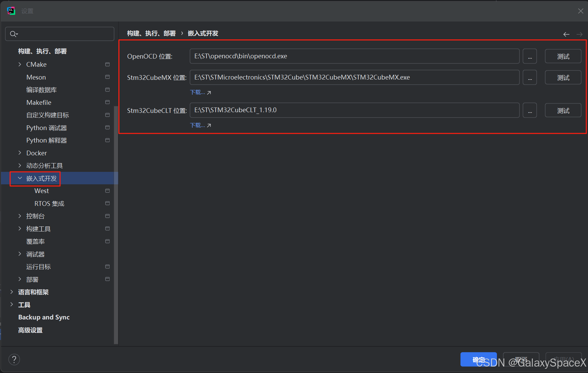Focus the Stm32CubeMX 位置 path field

pos(355,77)
